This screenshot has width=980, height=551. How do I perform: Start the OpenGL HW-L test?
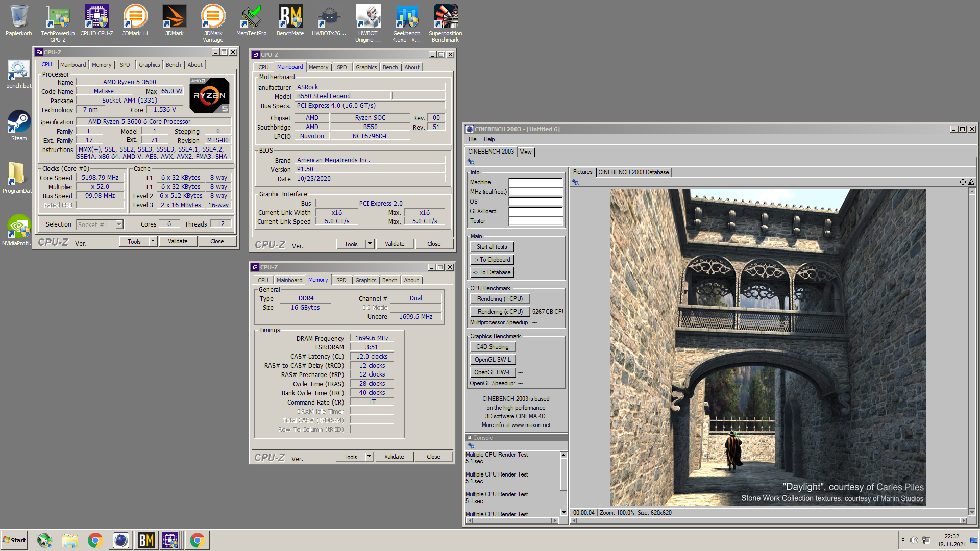pos(493,372)
